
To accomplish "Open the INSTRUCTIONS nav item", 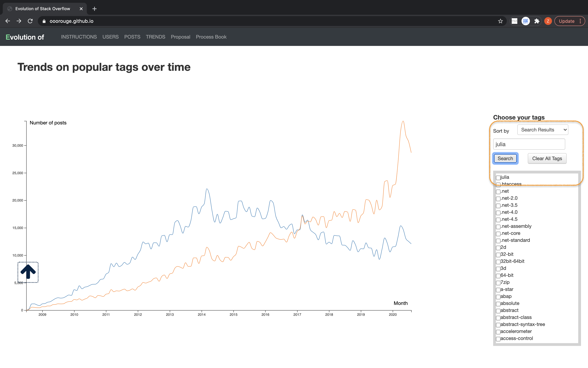I will 79,37.
